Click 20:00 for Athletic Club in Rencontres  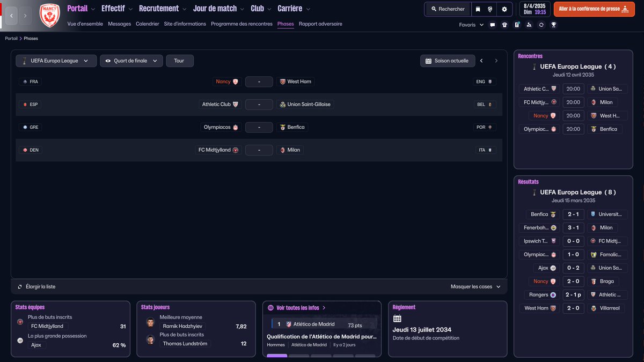click(573, 89)
